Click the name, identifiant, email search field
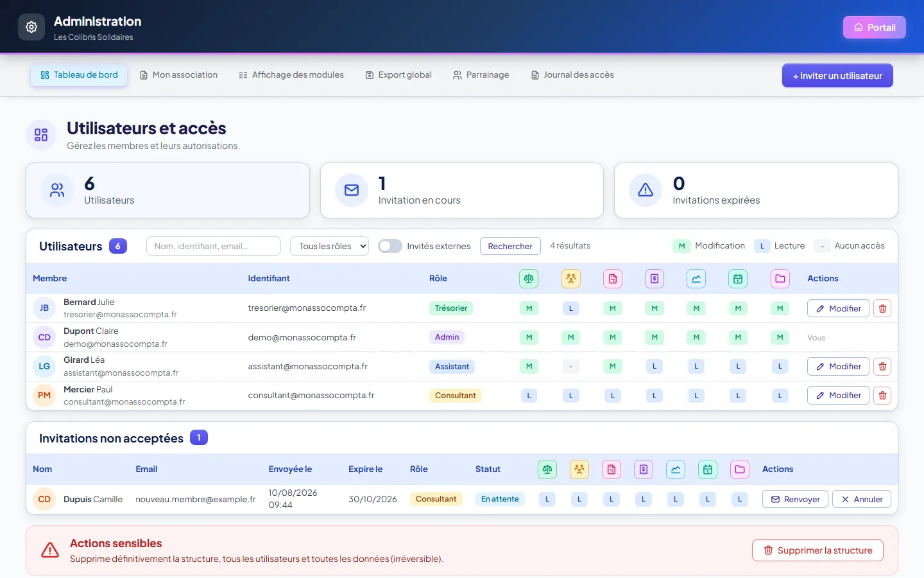 214,246
